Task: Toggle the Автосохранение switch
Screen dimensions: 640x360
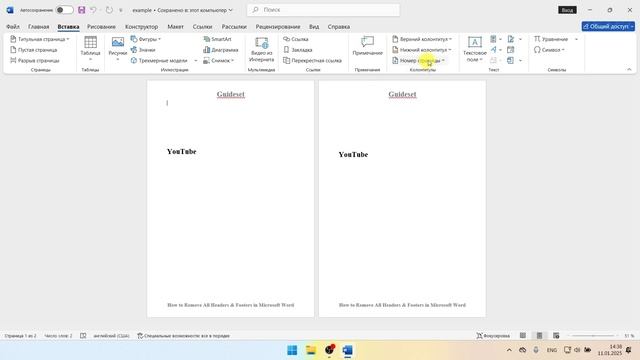Action: (x=64, y=10)
